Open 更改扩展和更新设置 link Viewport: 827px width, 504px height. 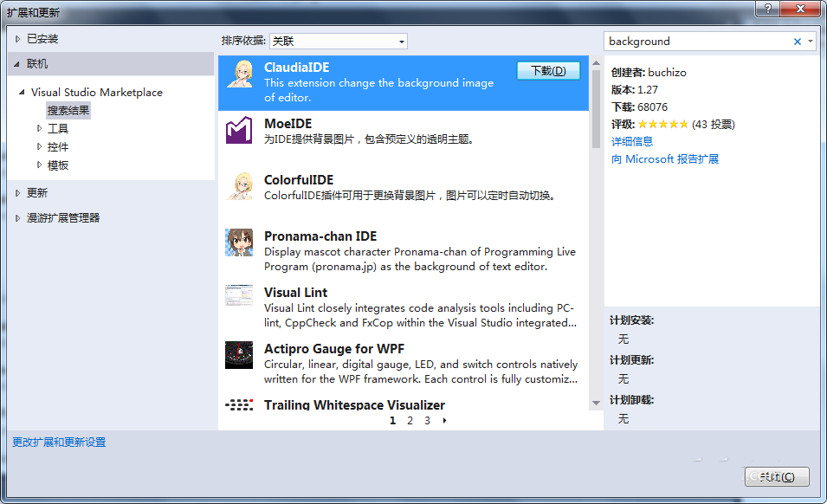[x=59, y=443]
